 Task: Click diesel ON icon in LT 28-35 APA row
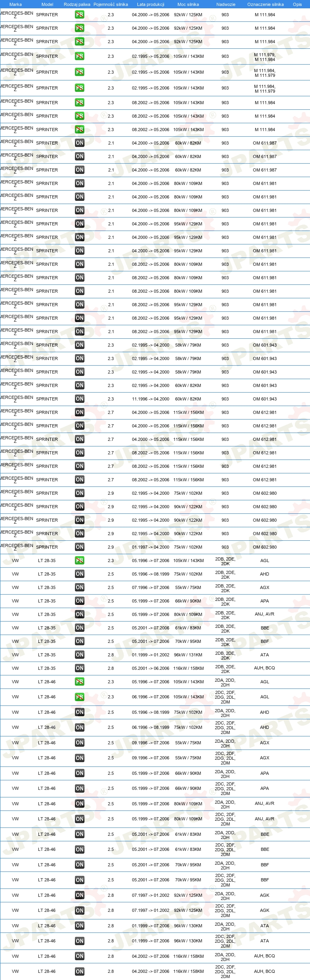click(x=80, y=601)
